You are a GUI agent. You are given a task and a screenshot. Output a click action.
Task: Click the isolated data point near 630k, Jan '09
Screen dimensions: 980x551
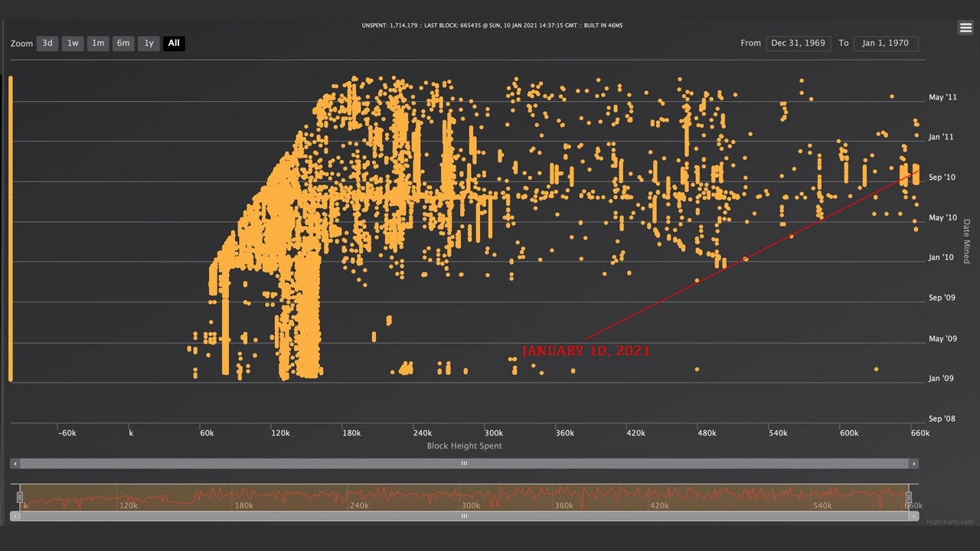pos(876,370)
